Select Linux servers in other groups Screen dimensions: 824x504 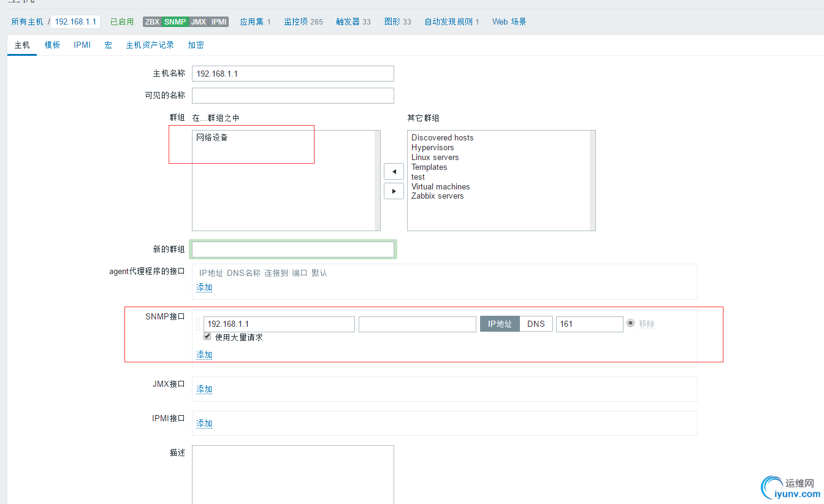coord(435,158)
